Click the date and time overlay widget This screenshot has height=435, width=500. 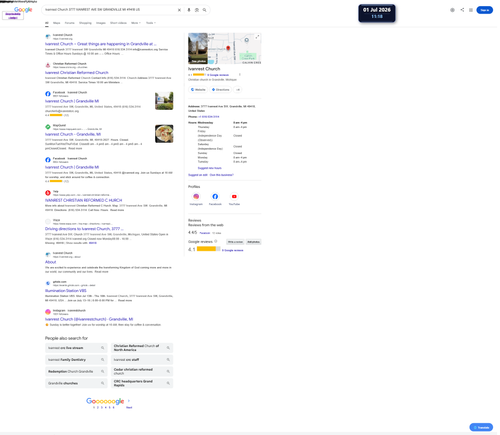click(377, 13)
